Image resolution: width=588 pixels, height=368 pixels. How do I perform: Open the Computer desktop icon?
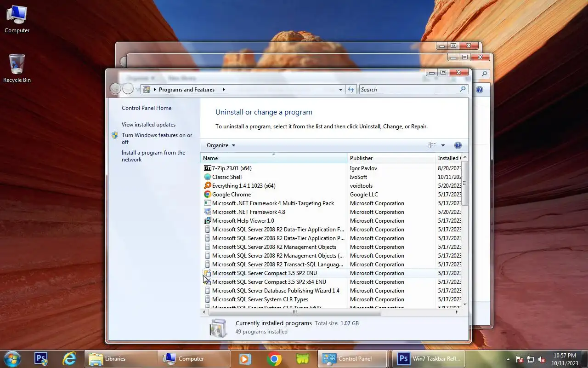[17, 20]
